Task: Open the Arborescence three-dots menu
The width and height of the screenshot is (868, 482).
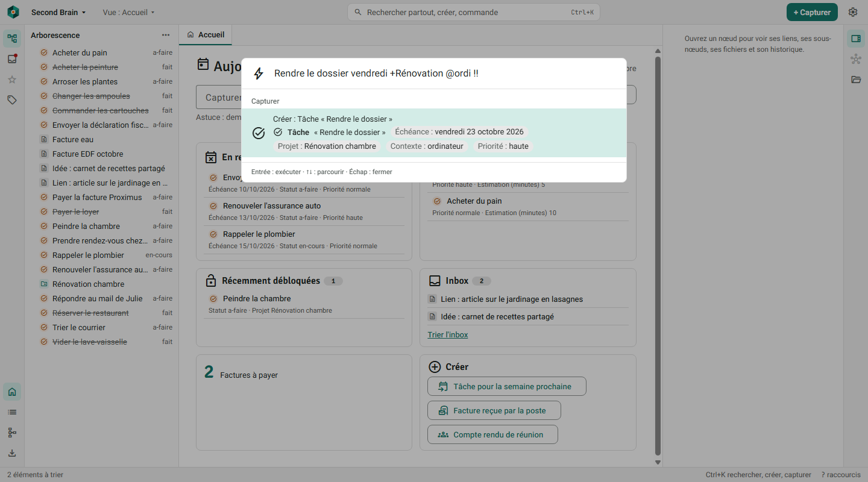Action: pyautogui.click(x=166, y=35)
